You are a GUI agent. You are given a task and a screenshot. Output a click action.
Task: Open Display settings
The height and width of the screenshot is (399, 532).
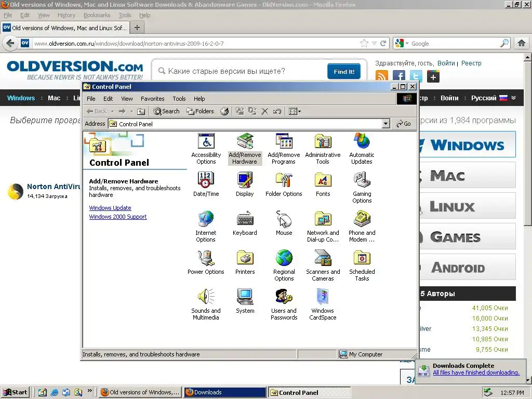(x=245, y=184)
